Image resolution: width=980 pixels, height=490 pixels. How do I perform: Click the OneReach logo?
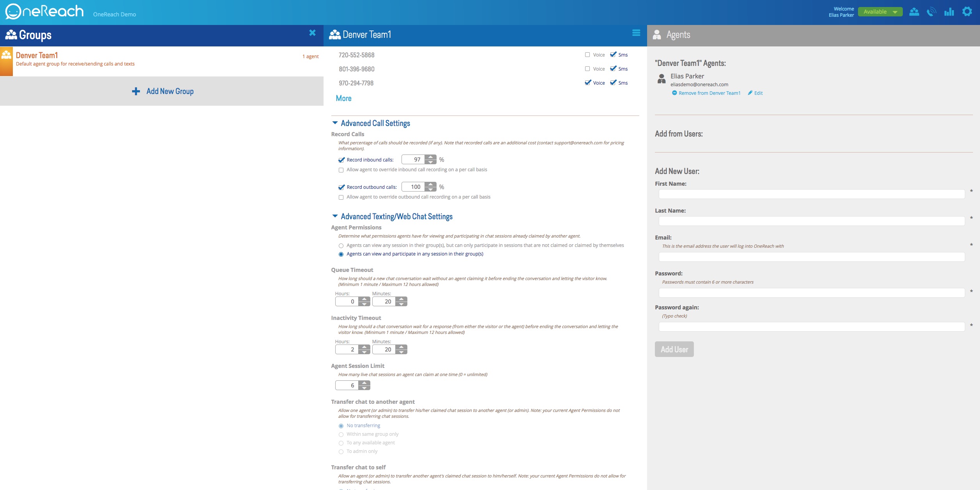44,12
